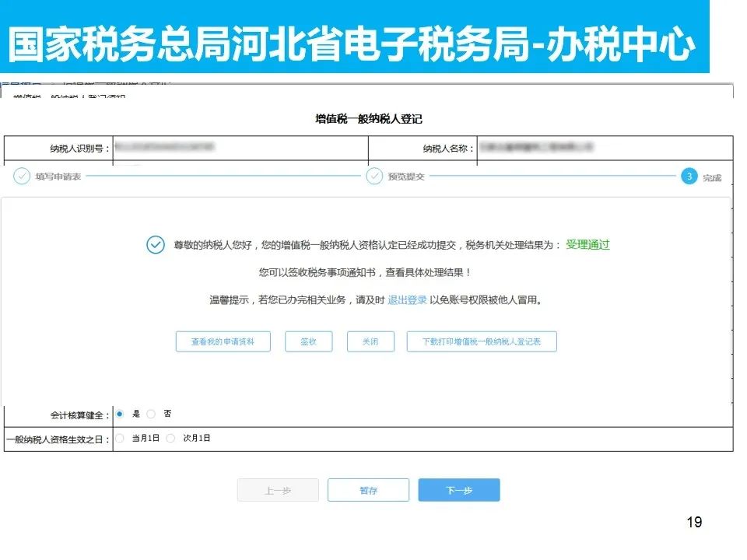
Task: Click the 预览提交 step label
Action: (406, 177)
